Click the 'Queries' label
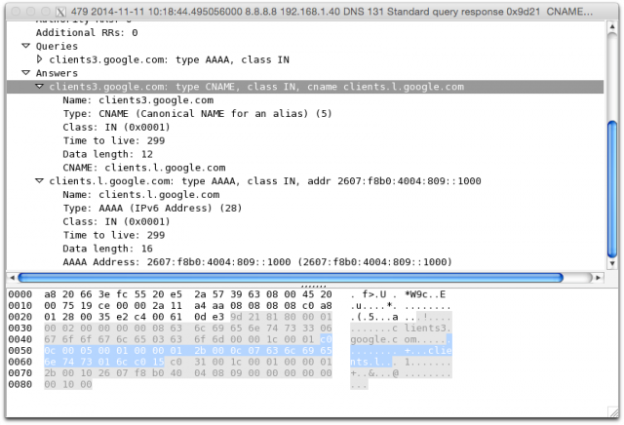Viewport: 624px width, 425px height. pyautogui.click(x=57, y=46)
